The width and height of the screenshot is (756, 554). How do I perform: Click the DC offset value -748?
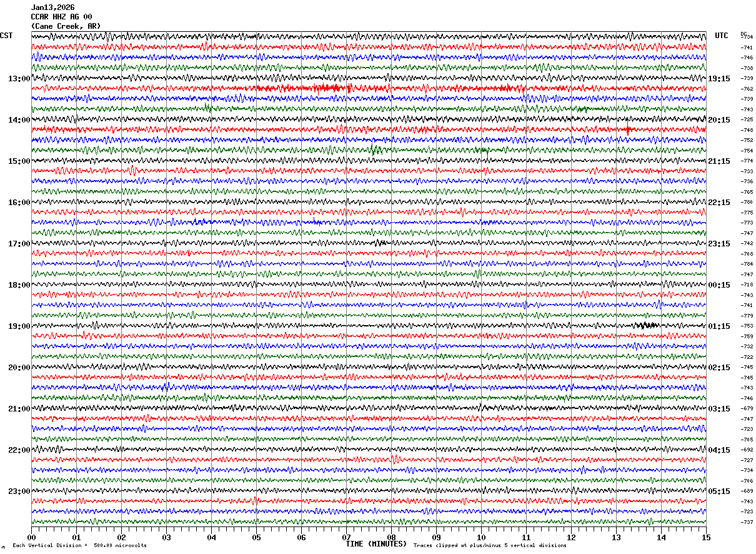pos(747,130)
